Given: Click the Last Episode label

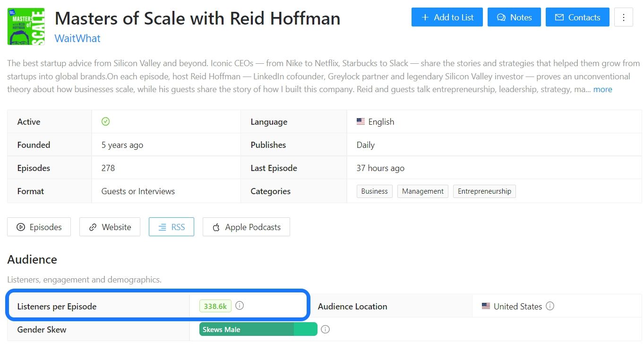Looking at the screenshot, I should [x=274, y=168].
